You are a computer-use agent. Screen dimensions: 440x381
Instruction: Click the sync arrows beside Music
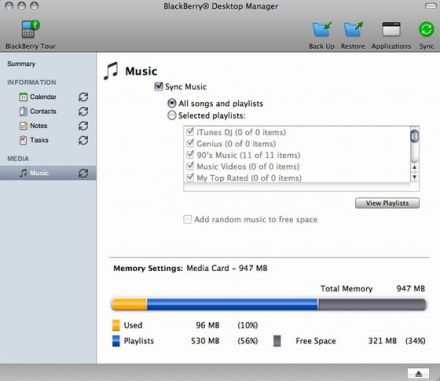tap(83, 173)
